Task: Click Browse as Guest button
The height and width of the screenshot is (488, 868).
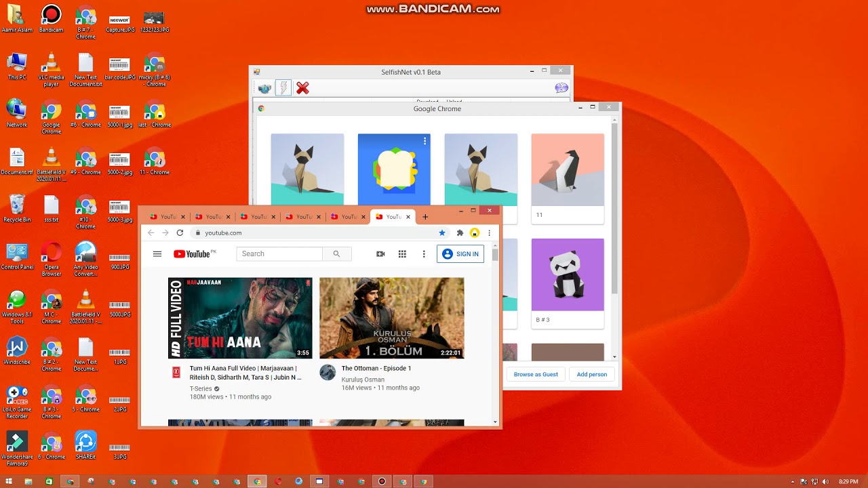Action: point(536,374)
